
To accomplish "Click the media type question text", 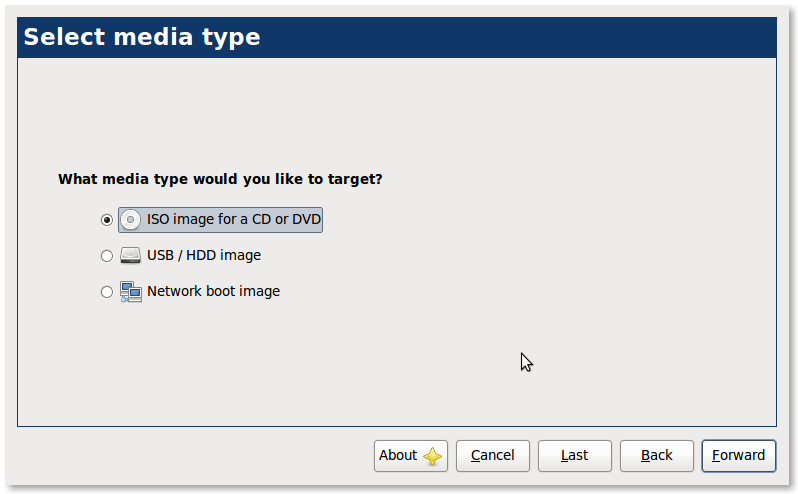I will [220, 179].
